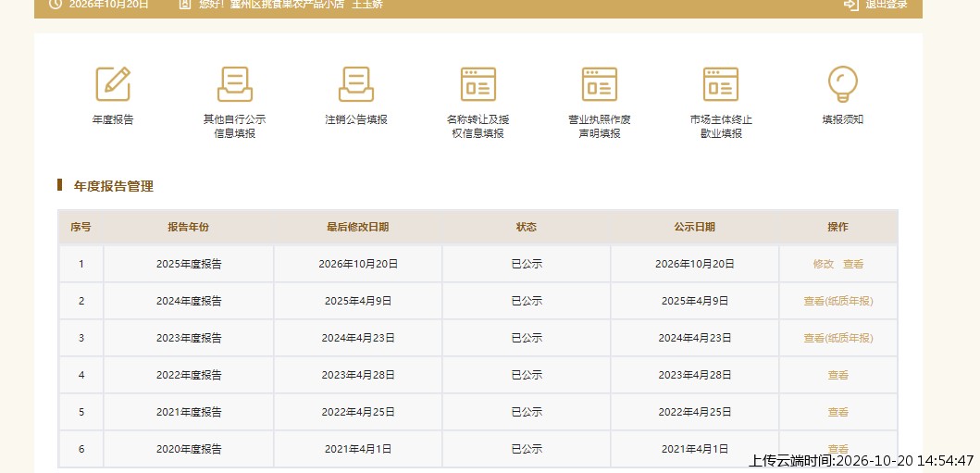Open 市场主体终止歇业填报 window icon
Viewport: 980px width, 473px height.
coord(721,83)
